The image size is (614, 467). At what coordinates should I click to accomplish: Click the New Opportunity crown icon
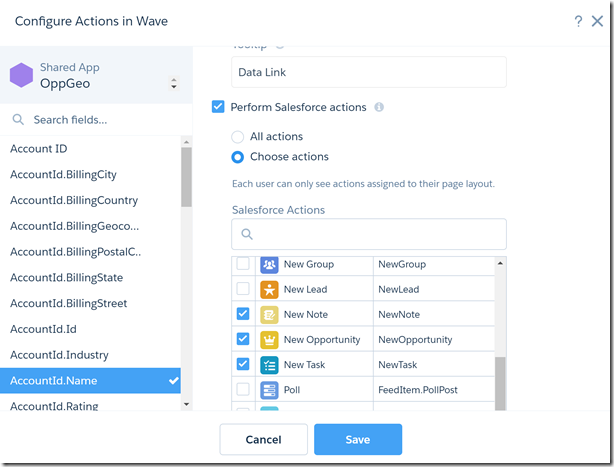[269, 340]
